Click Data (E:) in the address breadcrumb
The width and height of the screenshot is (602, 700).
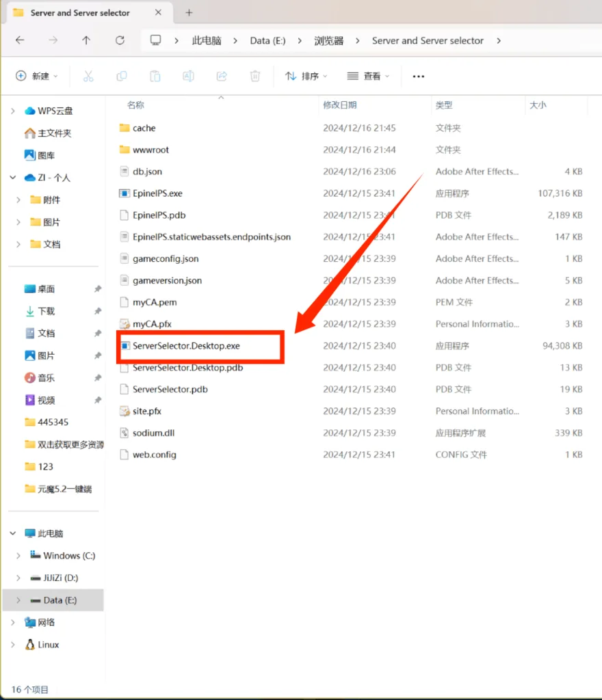tap(267, 40)
